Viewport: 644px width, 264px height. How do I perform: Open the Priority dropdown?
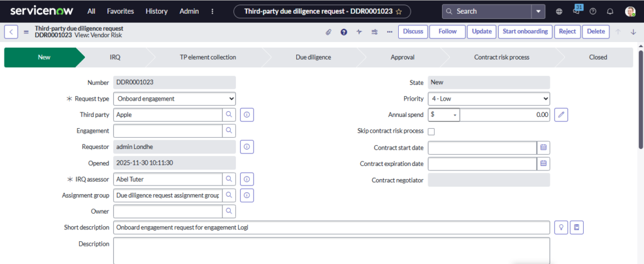pos(489,99)
